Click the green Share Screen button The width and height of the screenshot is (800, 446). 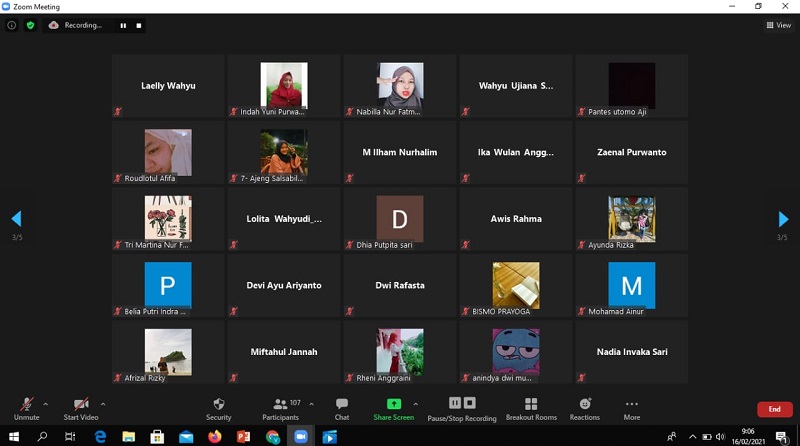(x=393, y=409)
